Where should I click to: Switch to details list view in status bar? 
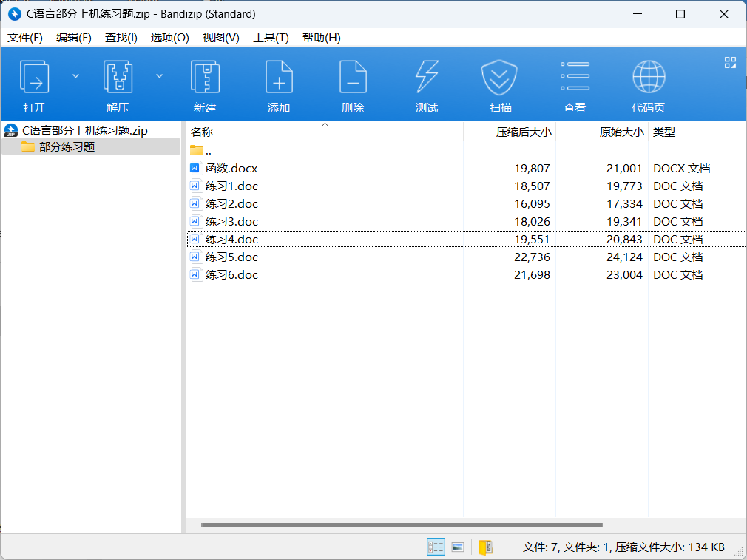[436, 547]
